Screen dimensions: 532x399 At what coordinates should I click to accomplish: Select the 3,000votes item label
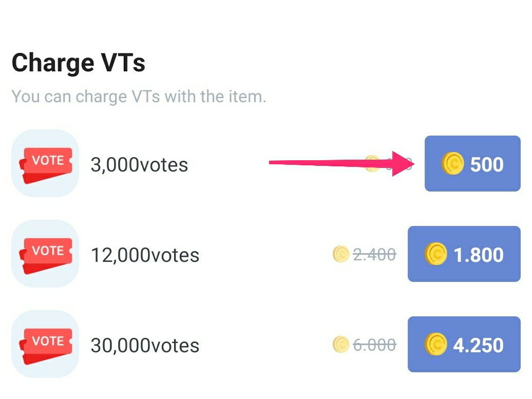pos(139,165)
